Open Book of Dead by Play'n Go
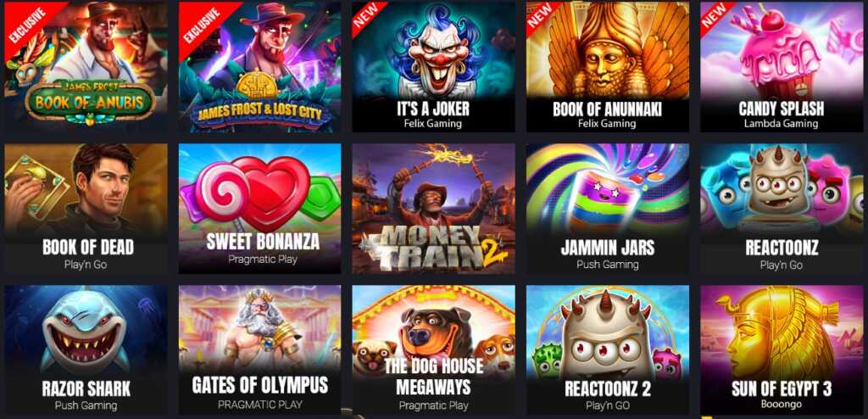The height and width of the screenshot is (419, 868). coord(86,209)
